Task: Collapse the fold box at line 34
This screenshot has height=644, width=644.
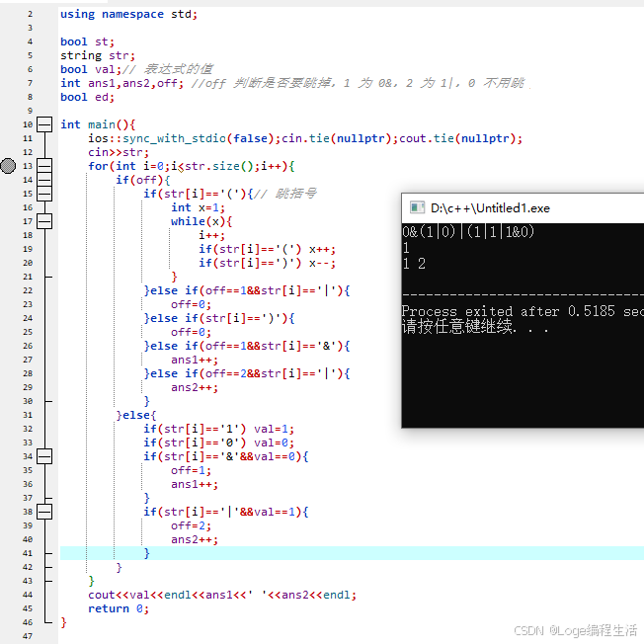Action: point(44,456)
